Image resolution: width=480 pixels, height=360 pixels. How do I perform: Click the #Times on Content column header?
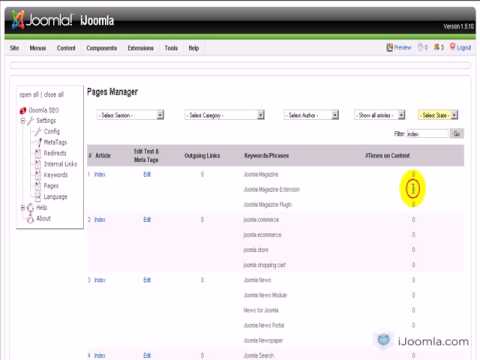pos(387,156)
